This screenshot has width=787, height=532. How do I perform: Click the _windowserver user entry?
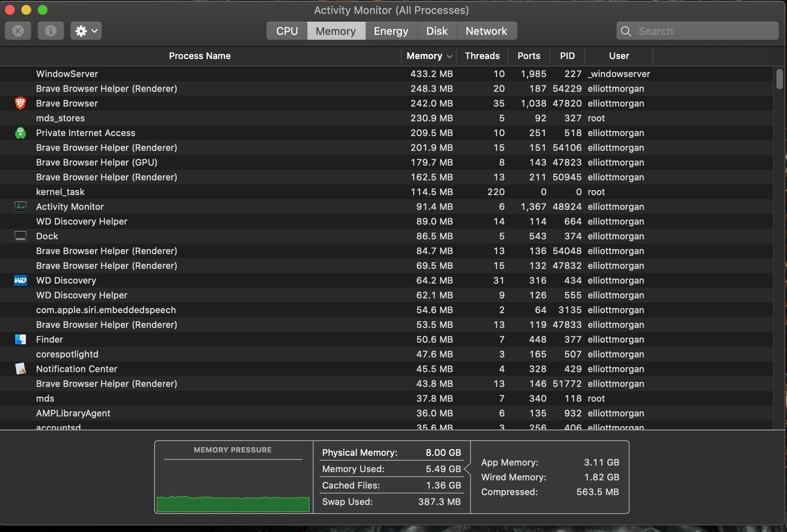pyautogui.click(x=619, y=74)
